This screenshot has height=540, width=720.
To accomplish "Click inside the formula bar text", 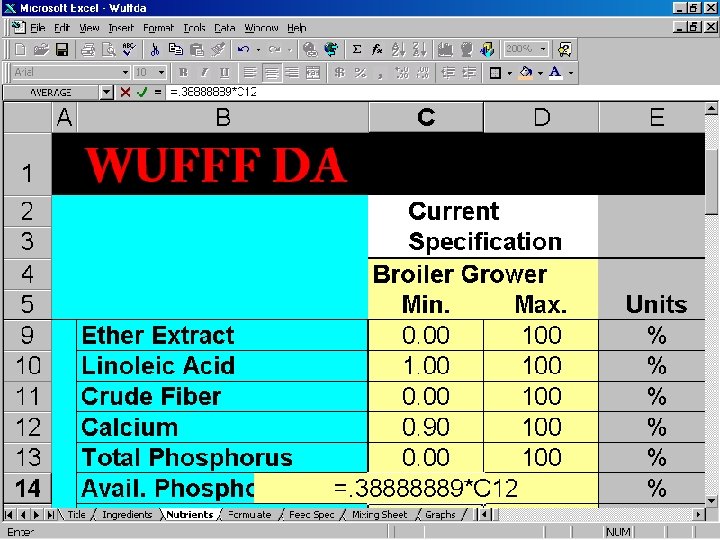I will pos(213,92).
